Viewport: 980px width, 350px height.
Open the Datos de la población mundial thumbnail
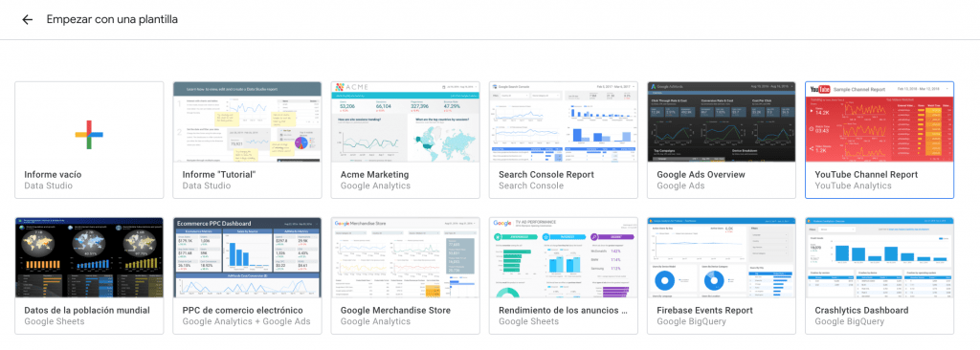(89, 257)
